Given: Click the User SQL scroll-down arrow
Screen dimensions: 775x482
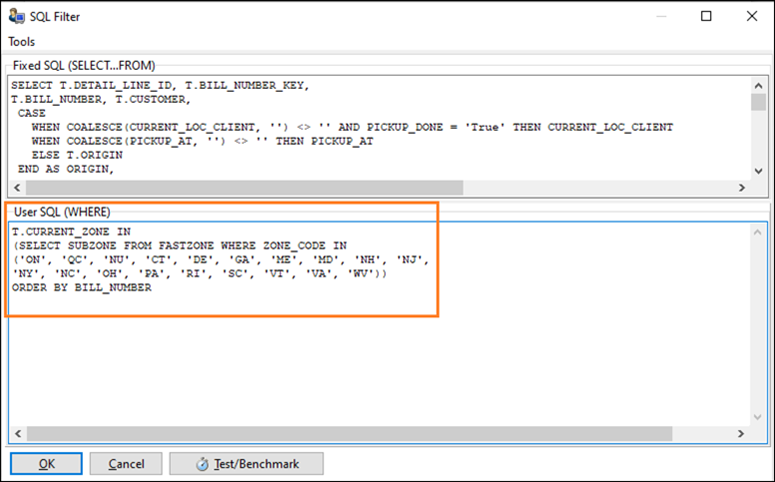Looking at the screenshot, I should click(x=757, y=417).
